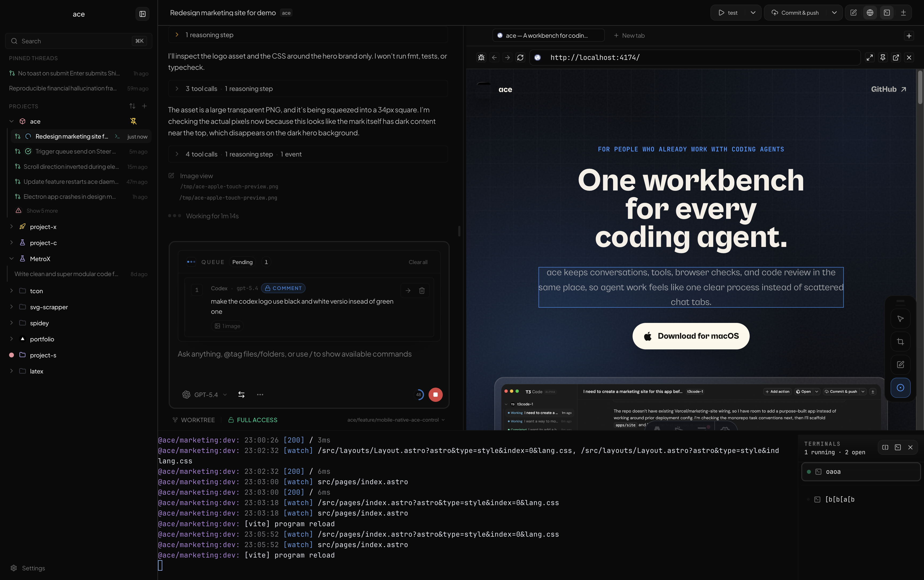This screenshot has height=580, width=924.
Task: Expand the 1 reasoning step row
Action: pyautogui.click(x=308, y=35)
